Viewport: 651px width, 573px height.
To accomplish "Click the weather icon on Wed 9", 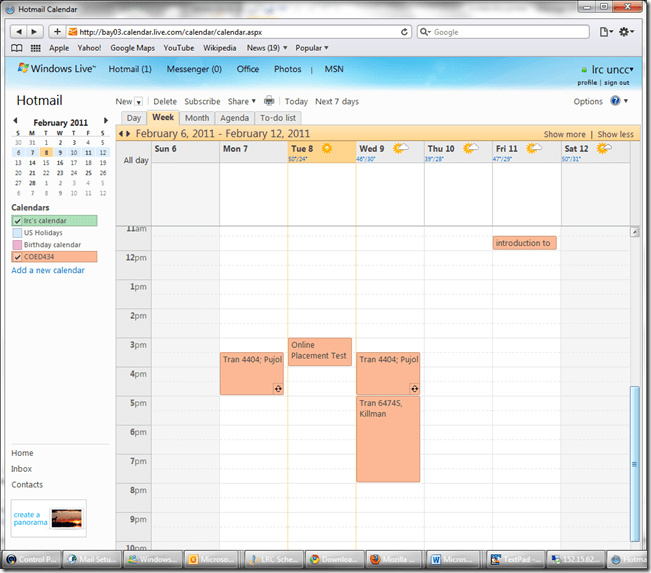I will [x=400, y=148].
